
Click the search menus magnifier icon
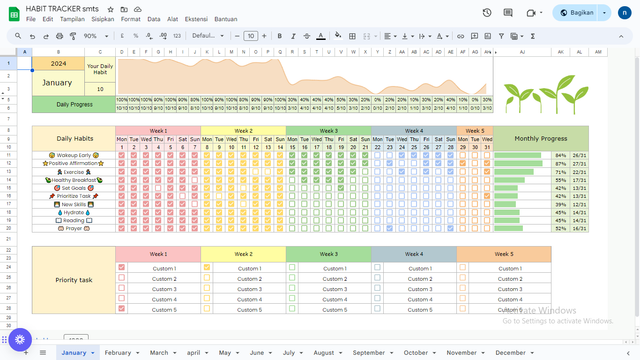18,36
